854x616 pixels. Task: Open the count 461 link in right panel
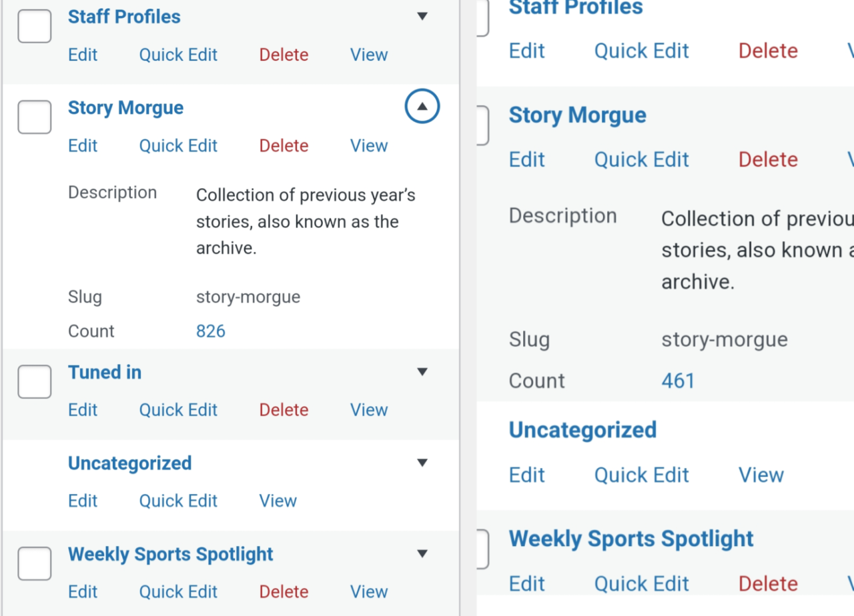click(678, 381)
